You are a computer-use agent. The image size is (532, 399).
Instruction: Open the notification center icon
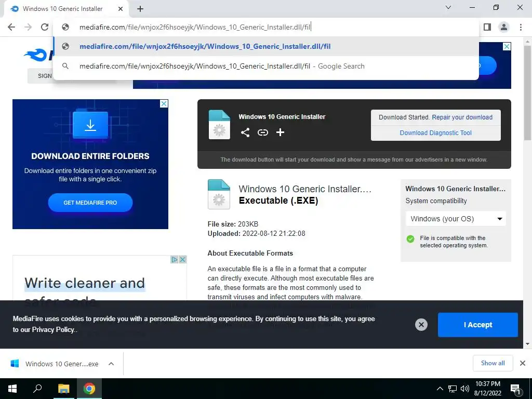[515, 389]
